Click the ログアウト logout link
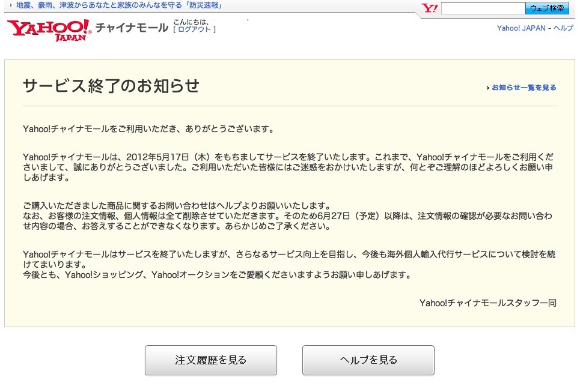The width and height of the screenshot is (580, 392). 194,29
